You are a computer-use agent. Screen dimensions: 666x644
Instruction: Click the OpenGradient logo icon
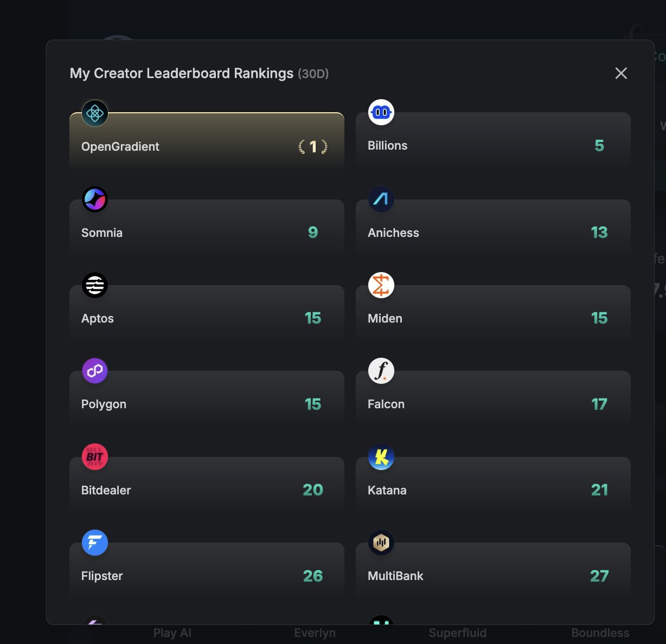[x=95, y=113]
